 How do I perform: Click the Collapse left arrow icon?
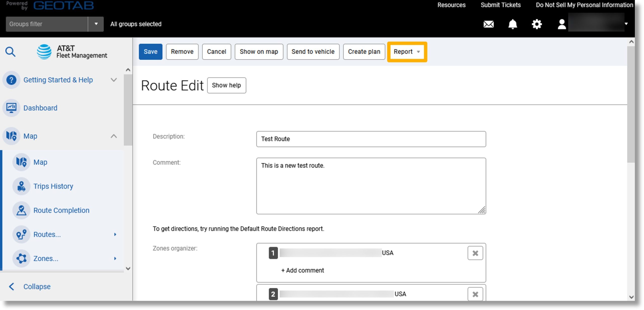(x=11, y=286)
